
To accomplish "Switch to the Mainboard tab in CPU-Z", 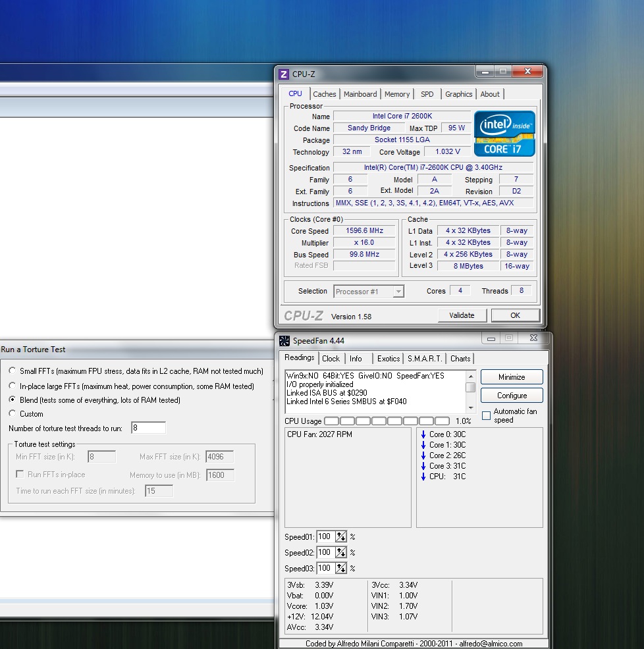I will pos(360,94).
